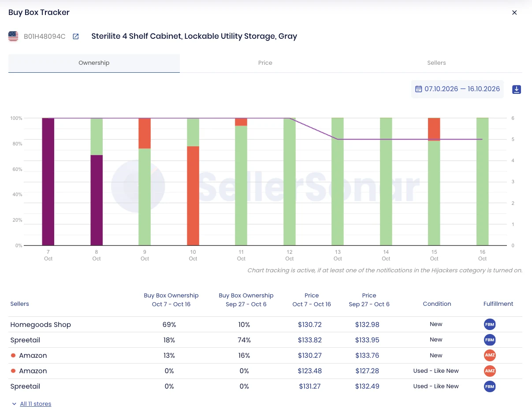Select the green bar for 14 Oct

point(386,182)
